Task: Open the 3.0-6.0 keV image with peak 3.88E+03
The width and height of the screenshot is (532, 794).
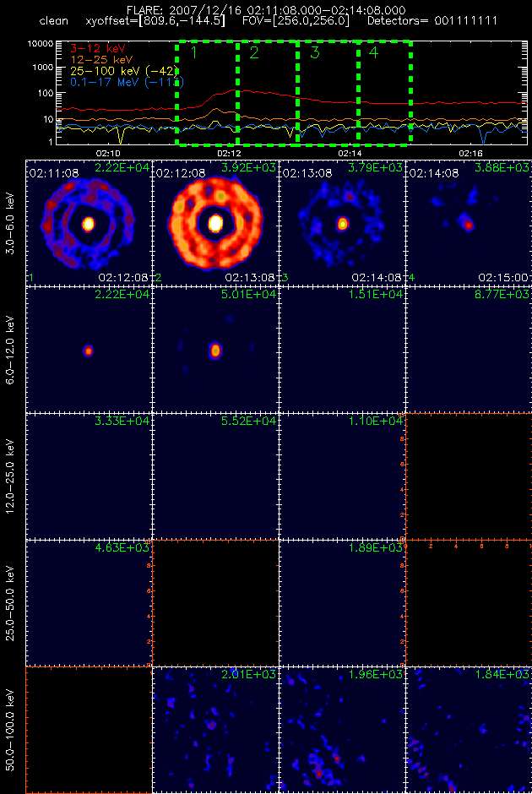Action: coord(469,223)
